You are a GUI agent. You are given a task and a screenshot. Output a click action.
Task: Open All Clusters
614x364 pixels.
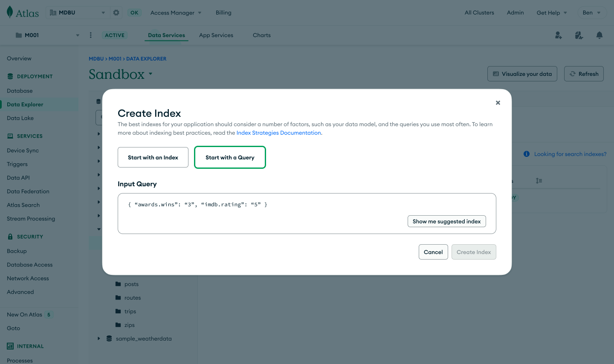(479, 13)
